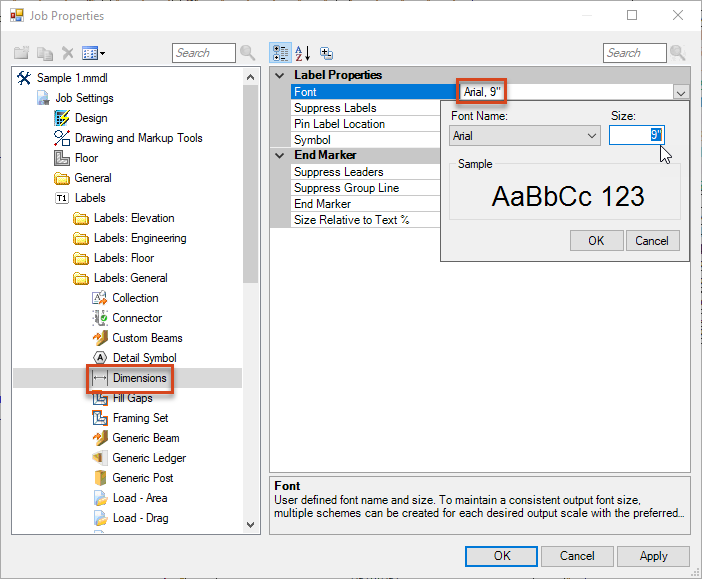This screenshot has width=702, height=579.
Task: Select the Suppress Group Line property
Action: point(366,188)
